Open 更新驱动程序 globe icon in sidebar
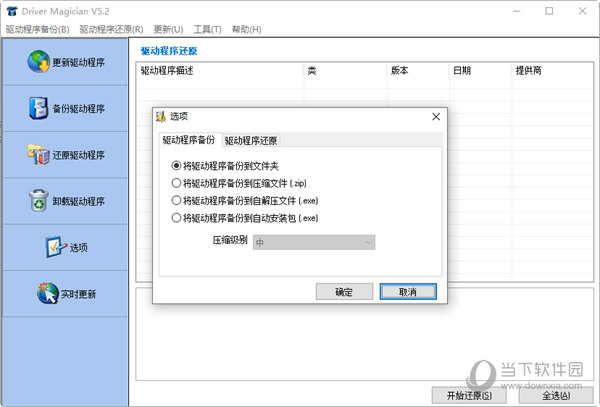Viewport: 600px width, 407px height. (x=39, y=61)
